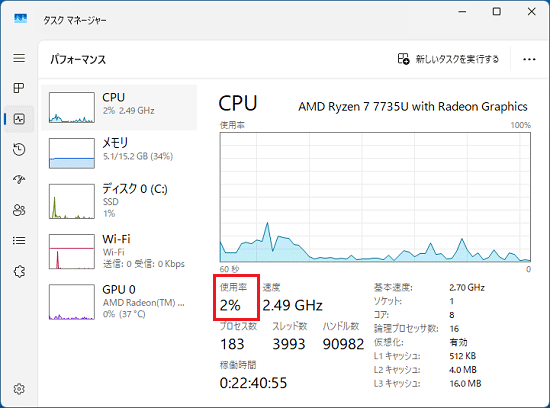Open the three-dot more options menu

point(529,59)
